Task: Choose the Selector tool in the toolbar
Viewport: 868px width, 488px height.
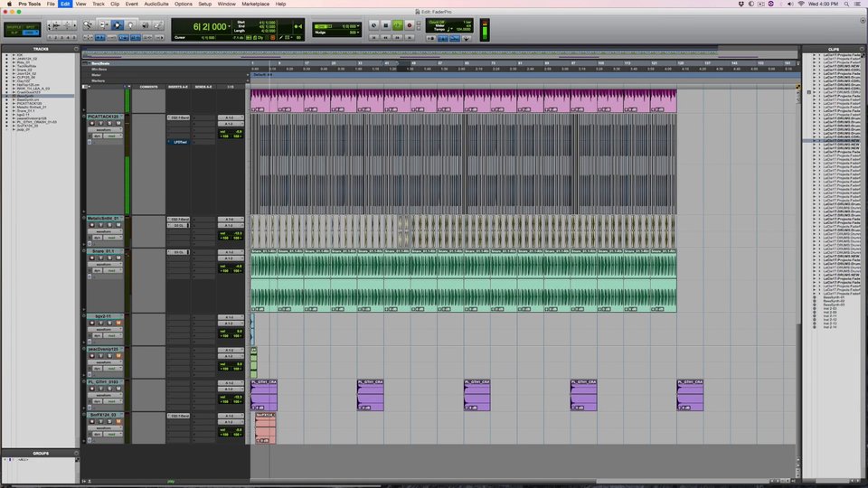Action: pos(117,25)
